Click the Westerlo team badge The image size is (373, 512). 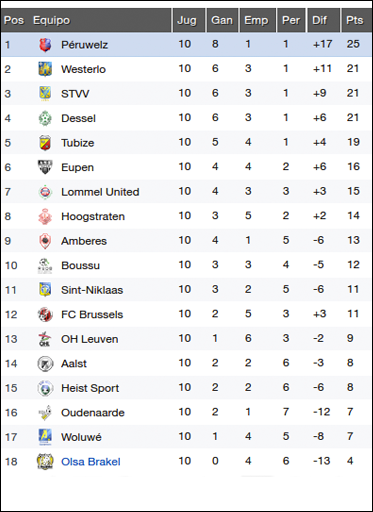point(45,69)
